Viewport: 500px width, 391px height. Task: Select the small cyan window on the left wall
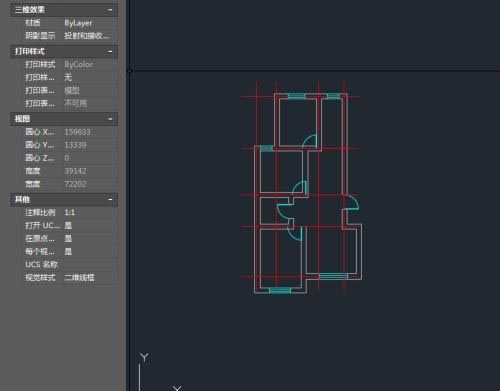tap(266, 148)
